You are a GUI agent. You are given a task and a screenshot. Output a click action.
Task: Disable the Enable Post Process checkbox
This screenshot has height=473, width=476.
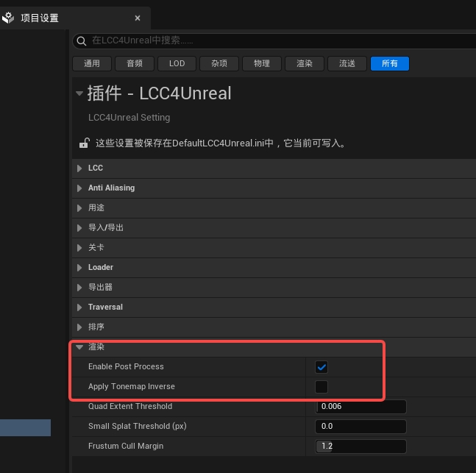tap(322, 367)
